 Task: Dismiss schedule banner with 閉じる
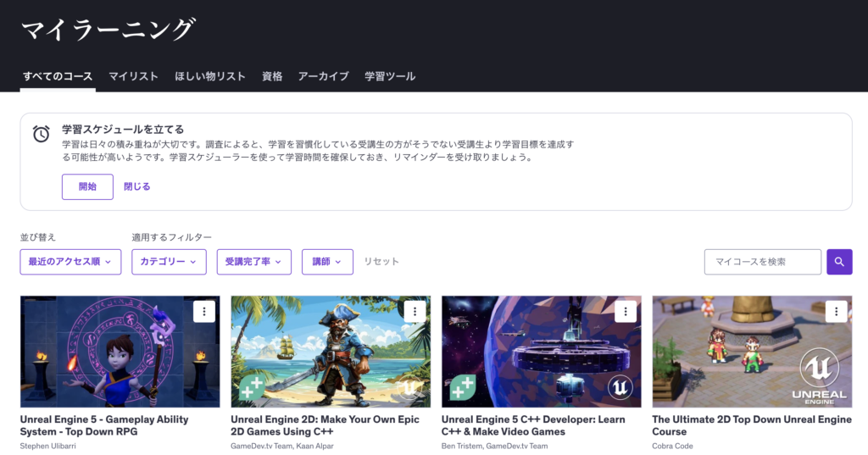pos(136,186)
